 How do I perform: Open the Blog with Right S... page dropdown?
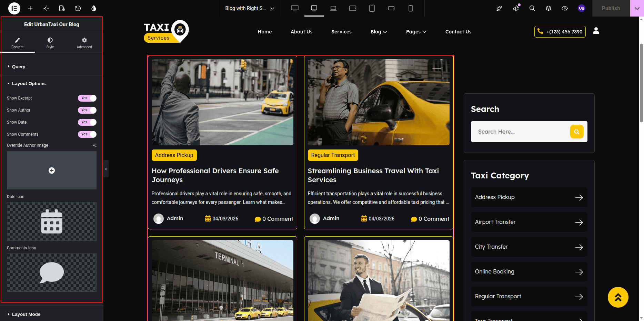tap(250, 8)
